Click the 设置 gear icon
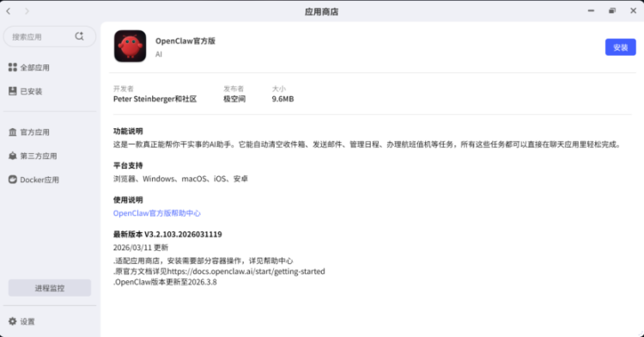Image resolution: width=644 pixels, height=337 pixels. (x=13, y=322)
